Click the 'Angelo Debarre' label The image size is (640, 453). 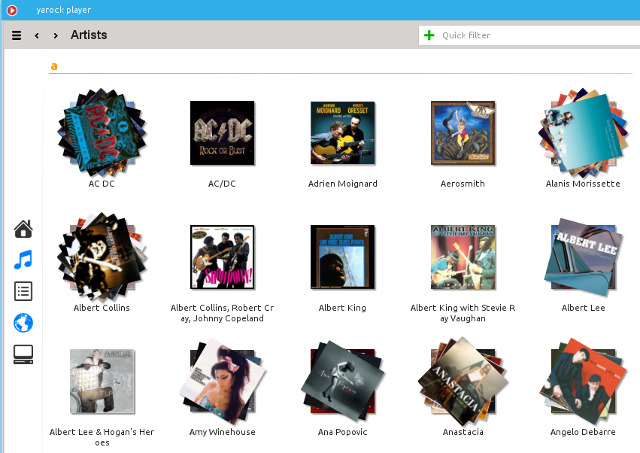pyautogui.click(x=583, y=432)
